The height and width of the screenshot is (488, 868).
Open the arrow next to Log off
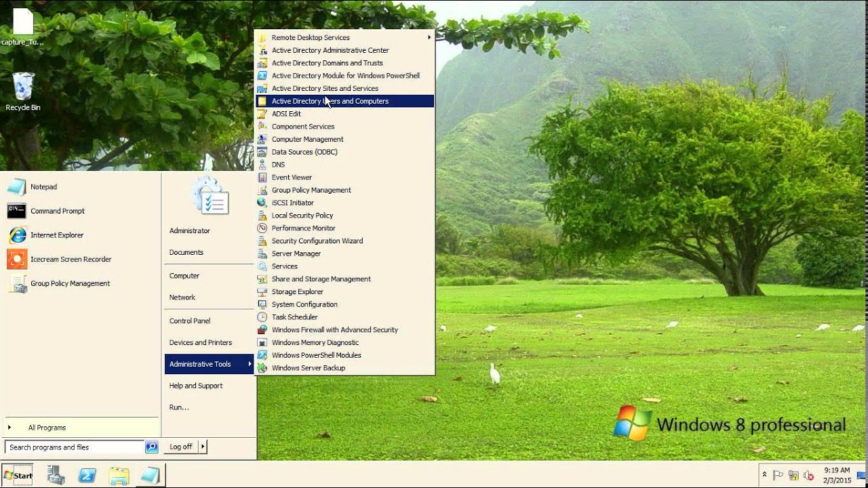pos(203,447)
